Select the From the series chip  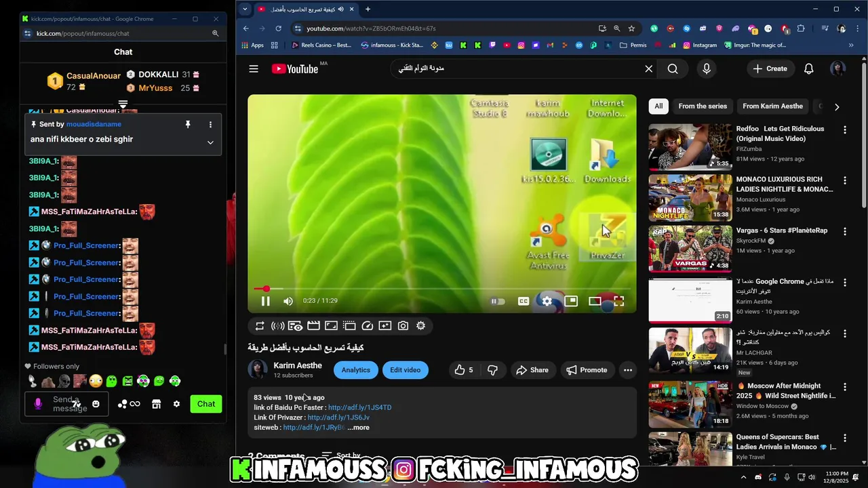pyautogui.click(x=703, y=106)
